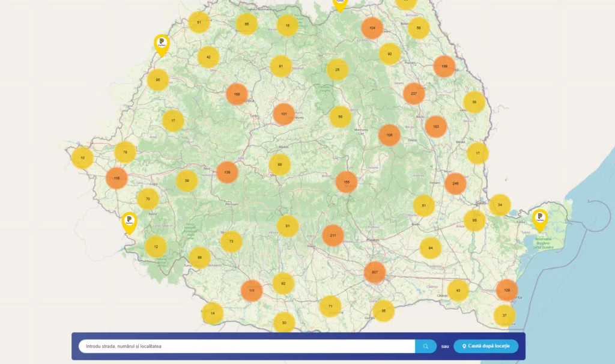Select the cluster marker showing 70
Viewport: 615px width, 364px height.
click(x=148, y=199)
